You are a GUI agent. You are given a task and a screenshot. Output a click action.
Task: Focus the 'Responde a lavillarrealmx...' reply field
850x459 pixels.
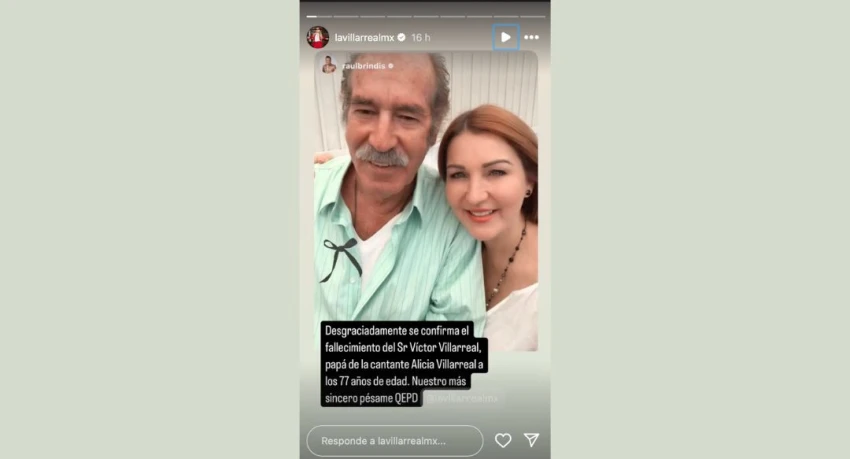(395, 441)
